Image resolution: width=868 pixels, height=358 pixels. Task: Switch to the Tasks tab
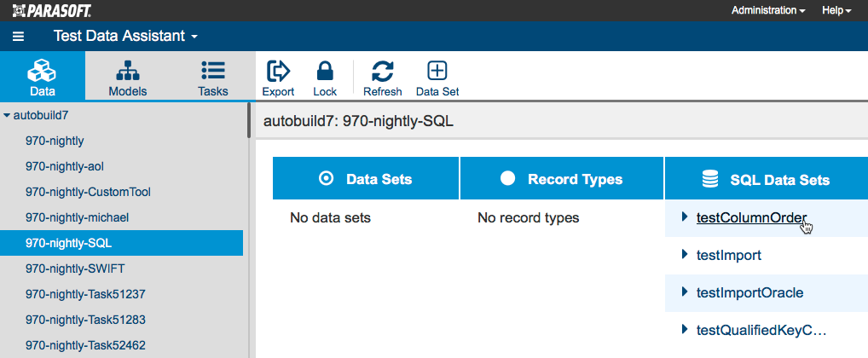pyautogui.click(x=213, y=76)
